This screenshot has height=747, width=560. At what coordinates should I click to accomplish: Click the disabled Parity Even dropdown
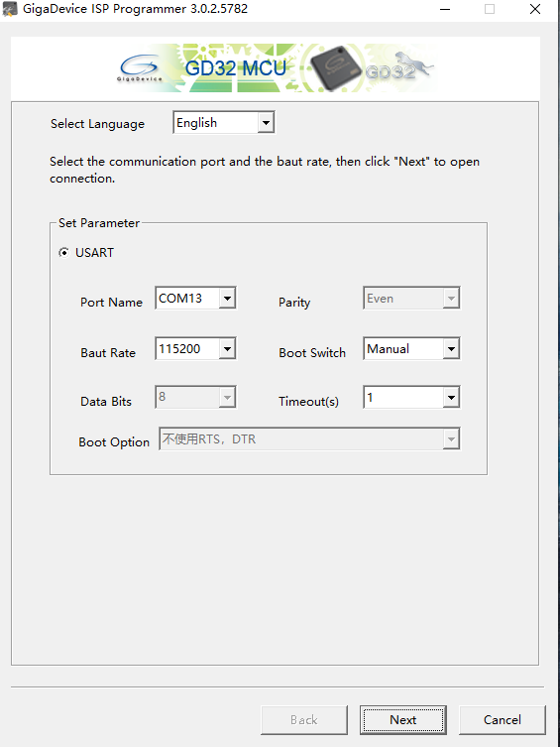click(x=411, y=299)
